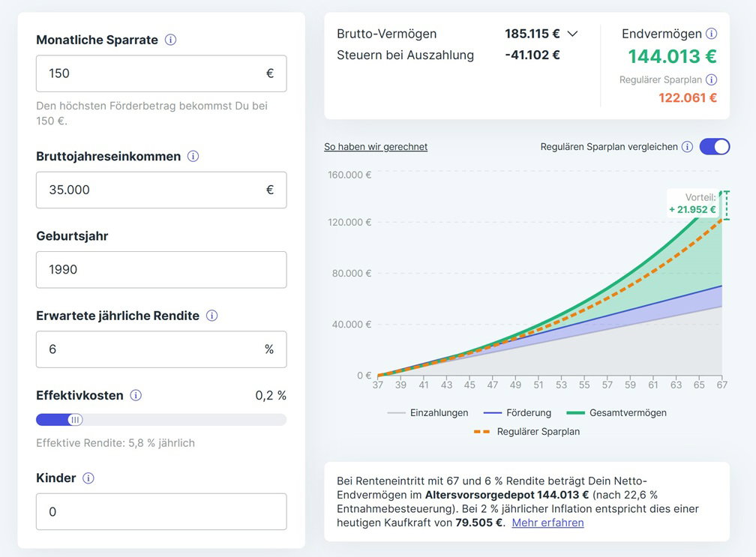Click info icon next to Monatliche Sparrate
The width and height of the screenshot is (756, 557).
click(170, 40)
